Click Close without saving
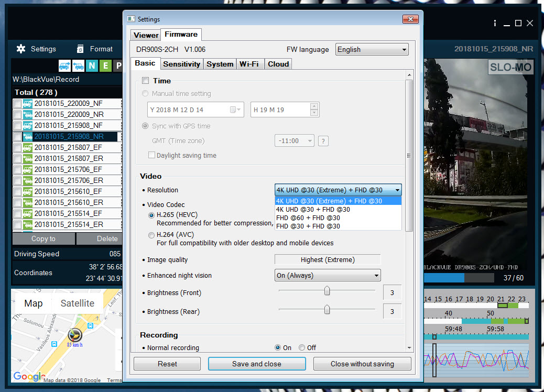544x392 pixels. click(362, 364)
